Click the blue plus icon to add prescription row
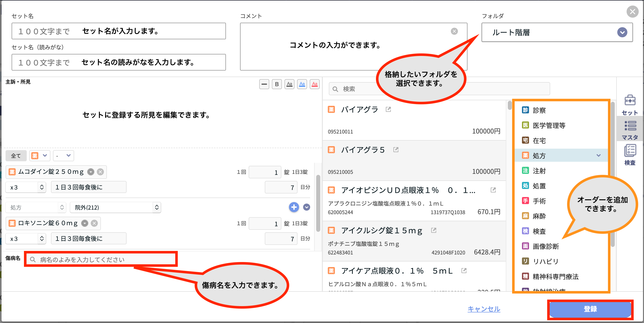Image resolution: width=644 pixels, height=323 pixels. pos(294,207)
